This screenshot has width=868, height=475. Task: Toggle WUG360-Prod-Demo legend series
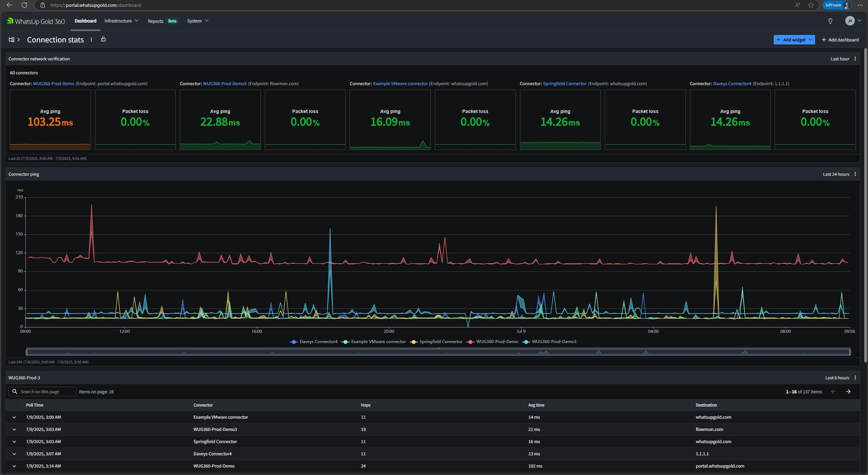point(492,342)
